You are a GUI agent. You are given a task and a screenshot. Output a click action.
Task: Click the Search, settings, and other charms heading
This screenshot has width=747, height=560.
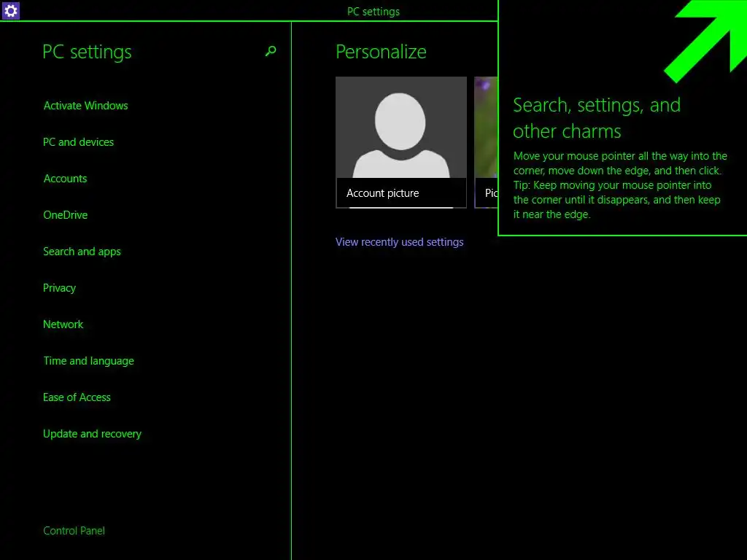[x=597, y=117]
